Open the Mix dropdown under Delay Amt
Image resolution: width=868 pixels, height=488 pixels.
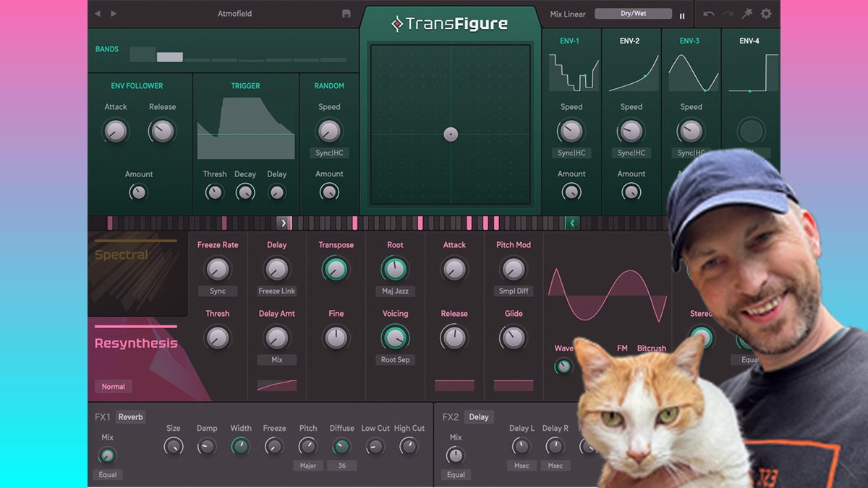point(277,360)
